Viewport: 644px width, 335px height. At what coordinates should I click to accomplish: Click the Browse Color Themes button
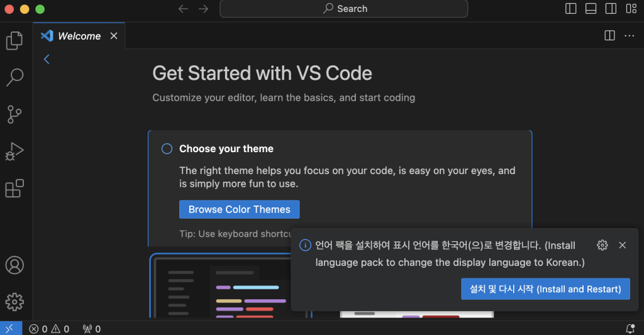click(x=240, y=209)
